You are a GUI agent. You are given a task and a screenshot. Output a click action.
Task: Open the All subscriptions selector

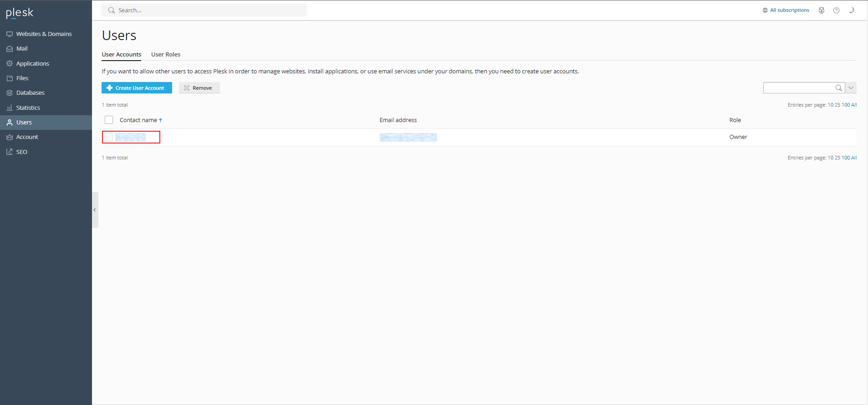786,10
